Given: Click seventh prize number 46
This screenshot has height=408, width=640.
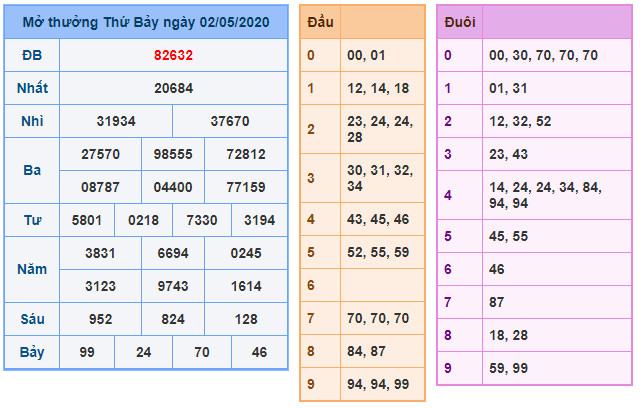Looking at the screenshot, I should click(260, 352).
